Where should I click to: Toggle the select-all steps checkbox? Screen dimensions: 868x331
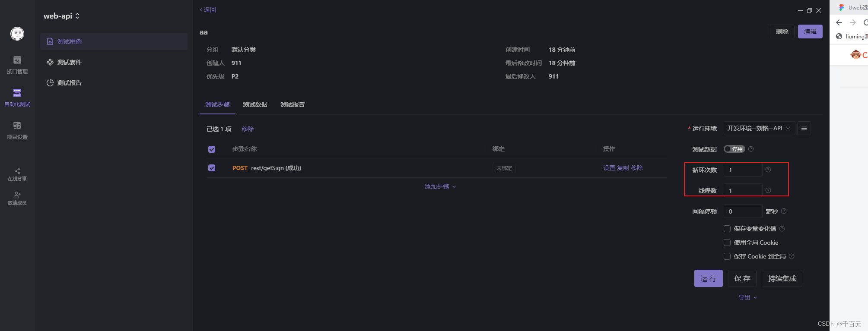click(x=212, y=149)
